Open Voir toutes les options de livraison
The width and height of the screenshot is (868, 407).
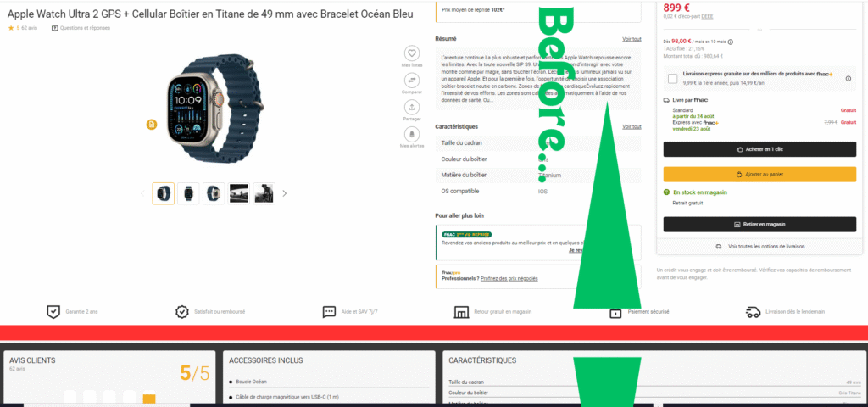pyautogui.click(x=759, y=247)
